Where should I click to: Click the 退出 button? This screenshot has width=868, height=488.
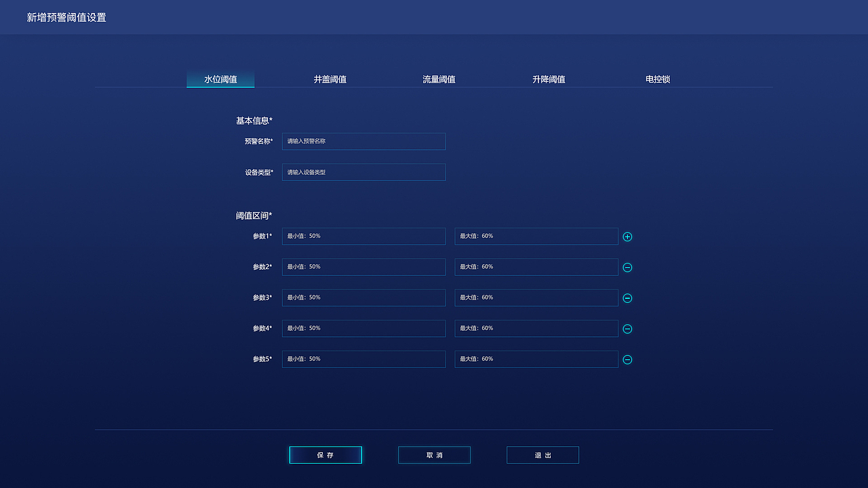tap(542, 455)
